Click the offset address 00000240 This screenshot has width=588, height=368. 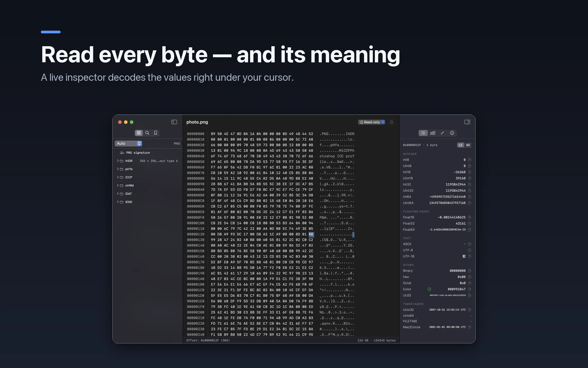(196, 335)
